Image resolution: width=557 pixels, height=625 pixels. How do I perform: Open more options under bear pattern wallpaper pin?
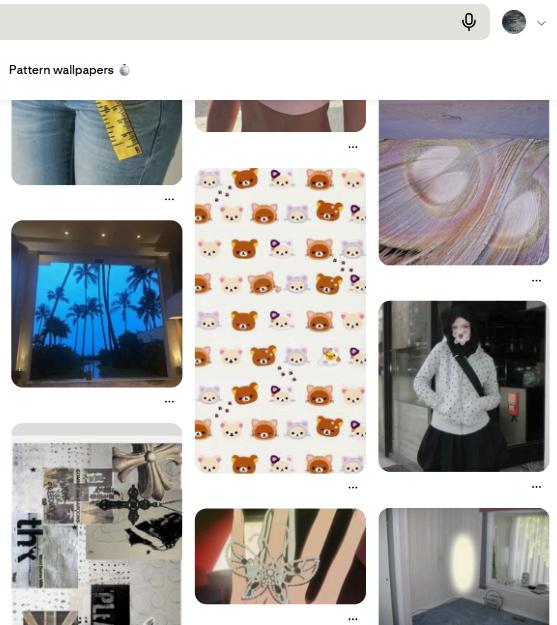[352, 487]
